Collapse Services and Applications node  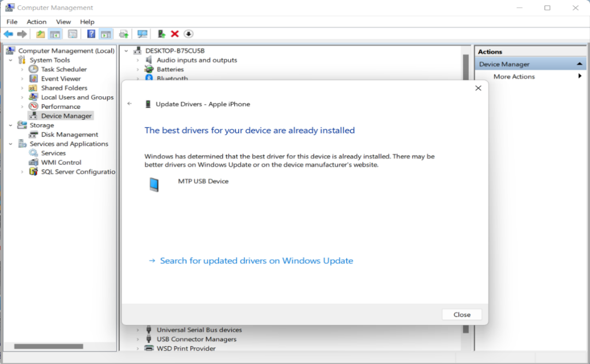10,144
